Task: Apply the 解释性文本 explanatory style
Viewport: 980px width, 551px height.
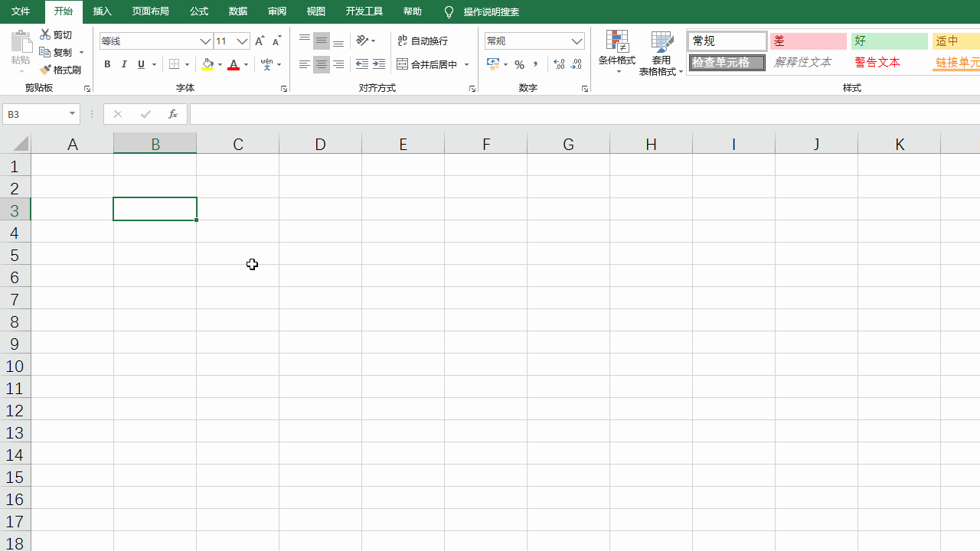Action: point(808,63)
